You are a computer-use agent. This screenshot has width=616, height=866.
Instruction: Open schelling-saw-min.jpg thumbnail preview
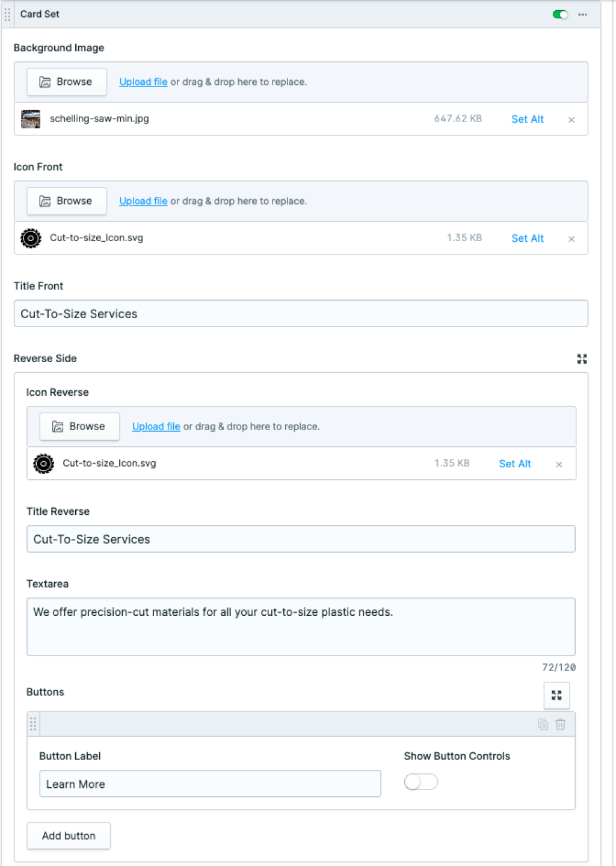click(x=31, y=119)
